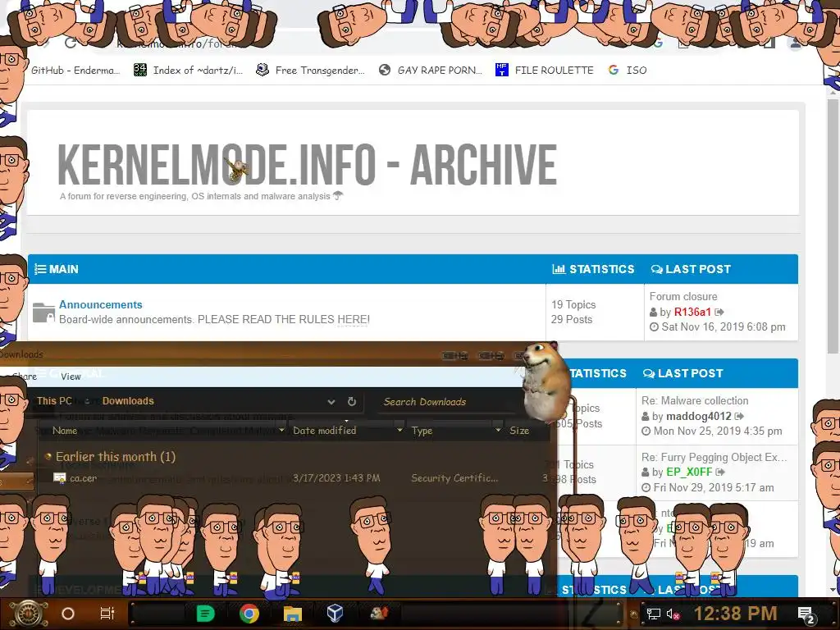Viewport: 840px width, 630px height.
Task: Open VirtualBox from the taskbar
Action: [335, 614]
